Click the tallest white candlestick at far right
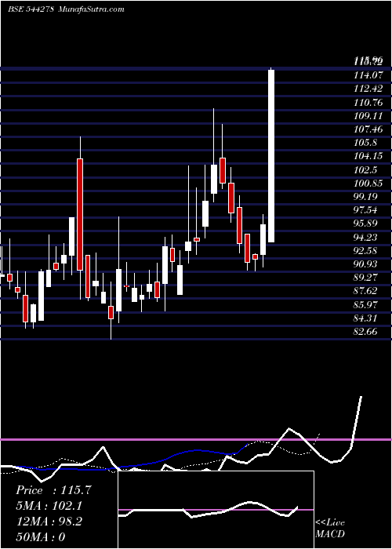Viewport: 392px width, 549px height. click(271, 156)
